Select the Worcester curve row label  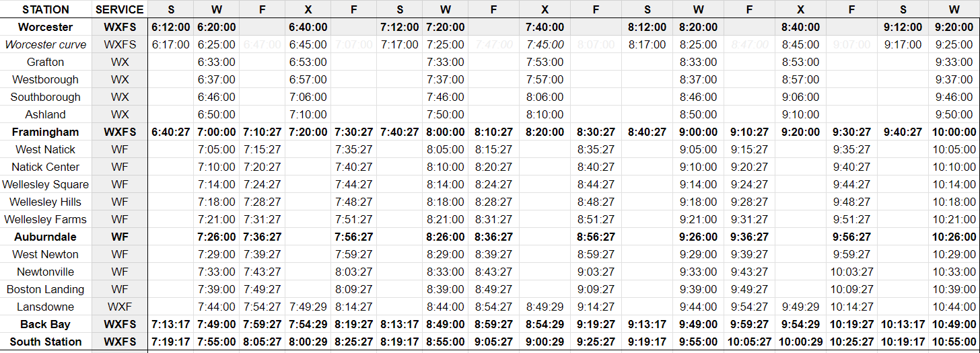coord(46,44)
